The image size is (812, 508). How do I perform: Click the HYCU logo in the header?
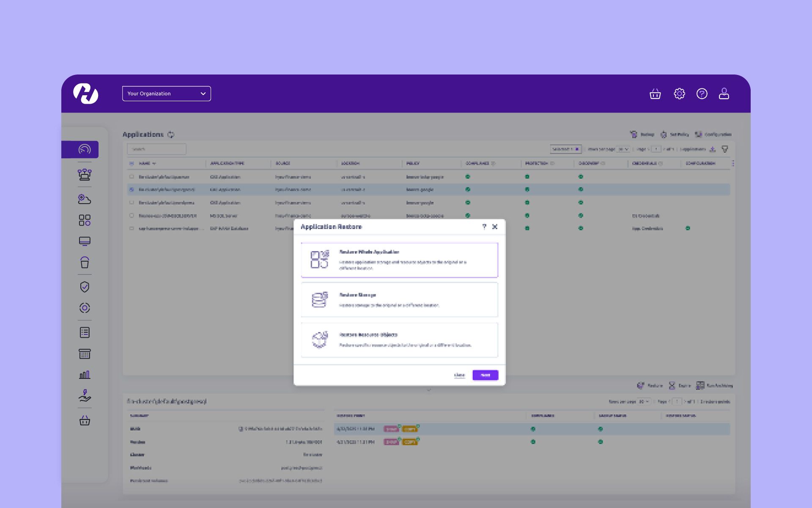pos(85,94)
